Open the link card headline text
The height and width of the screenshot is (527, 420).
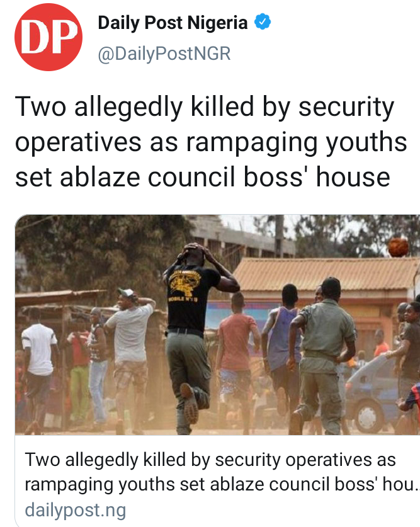(x=222, y=472)
